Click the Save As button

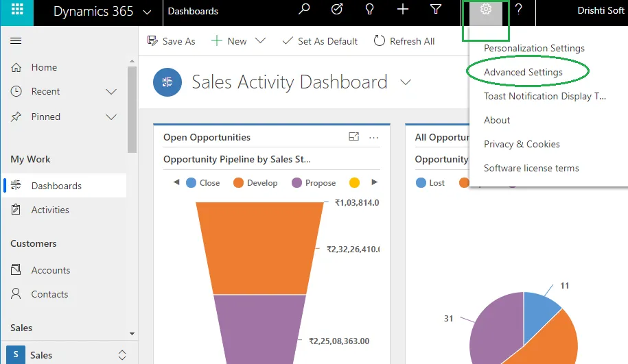tap(171, 41)
